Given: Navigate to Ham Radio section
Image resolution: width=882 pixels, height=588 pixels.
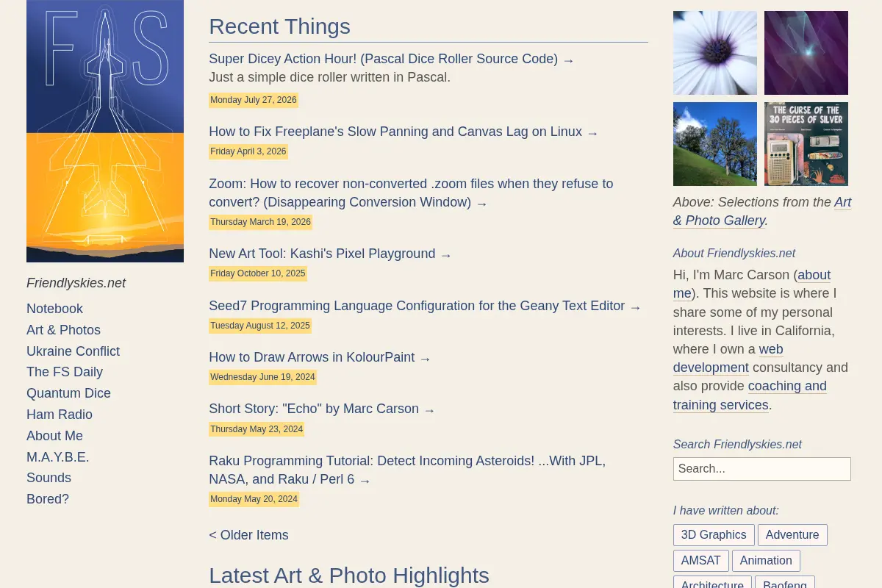Looking at the screenshot, I should pyautogui.click(x=60, y=415).
